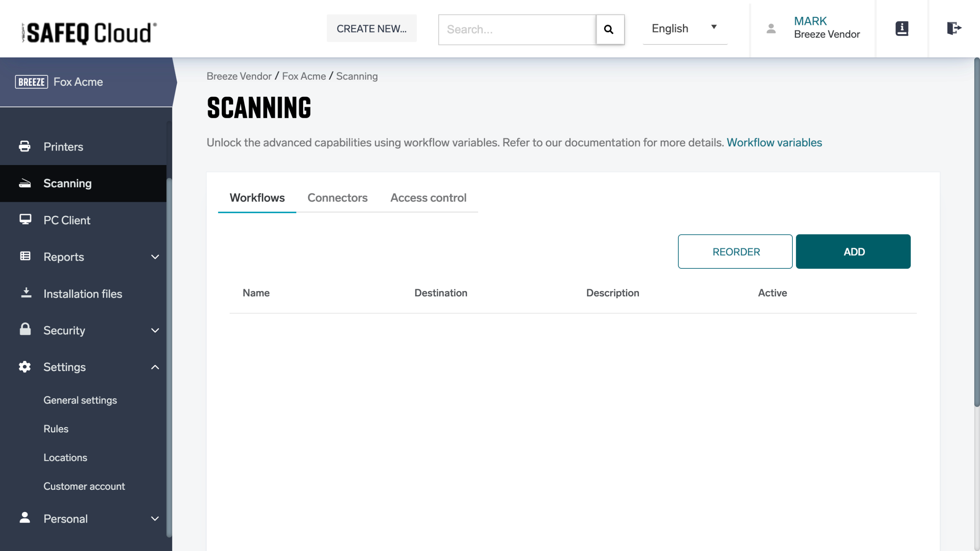Screen dimensions: 980x551
Task: Expand the Personal submenu chevron
Action: tap(155, 519)
